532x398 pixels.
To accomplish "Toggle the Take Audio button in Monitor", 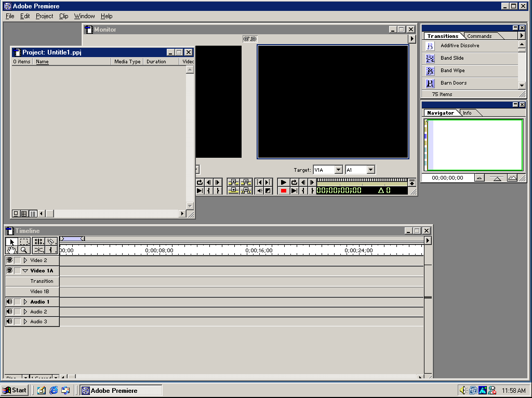I will click(260, 191).
